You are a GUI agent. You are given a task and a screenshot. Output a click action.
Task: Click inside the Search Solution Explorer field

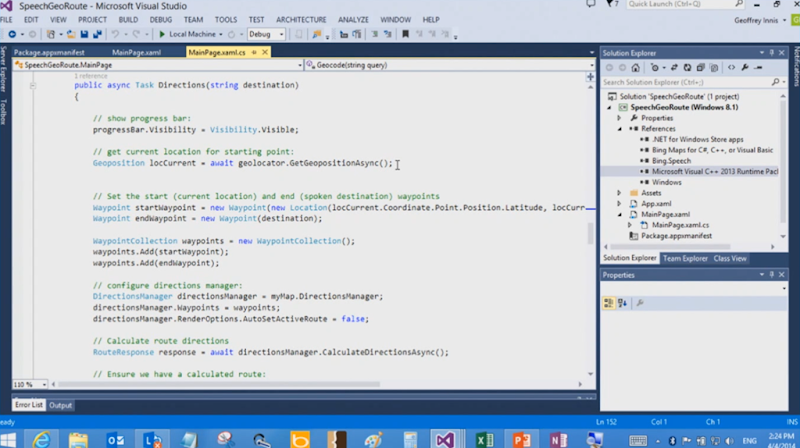[x=686, y=82]
